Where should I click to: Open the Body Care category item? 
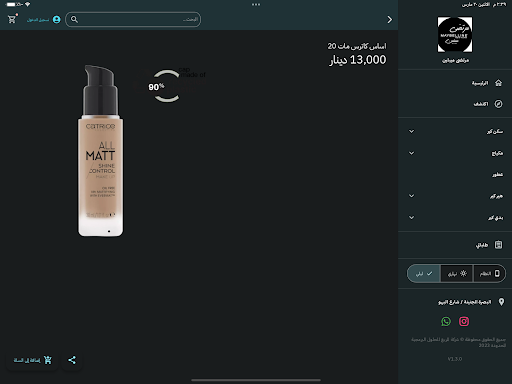click(455, 217)
